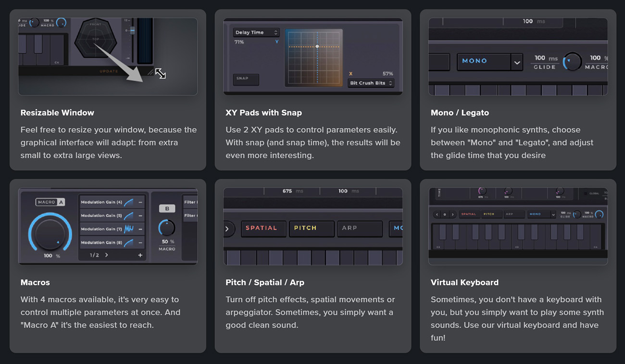625x364 pixels.
Task: Toggle the SPATIAL effect button
Action: 261,228
